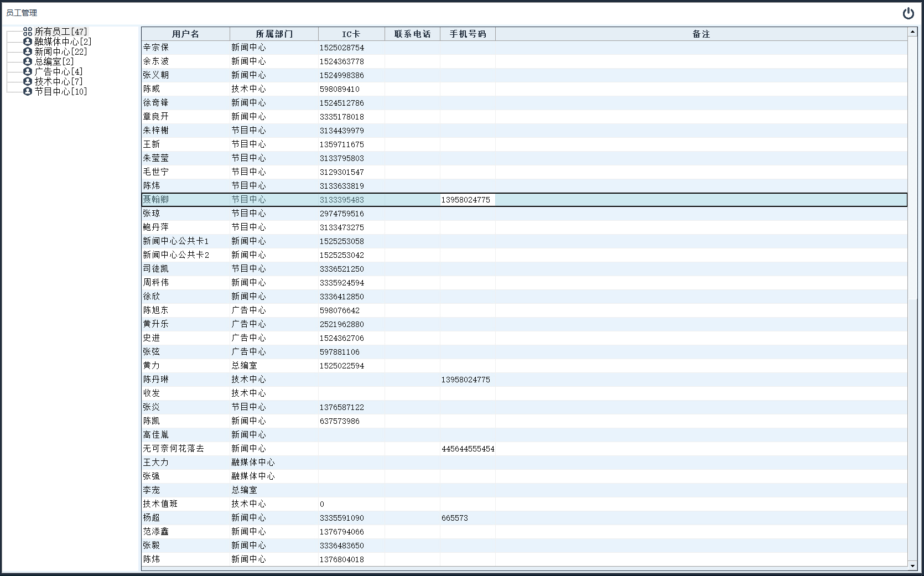
Task: Click the person icon beside 新闻中心
Action: pos(28,51)
